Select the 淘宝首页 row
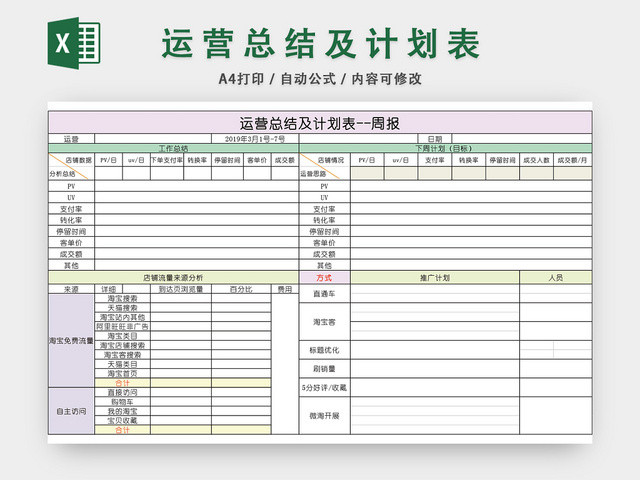The image size is (640, 480). tap(122, 373)
